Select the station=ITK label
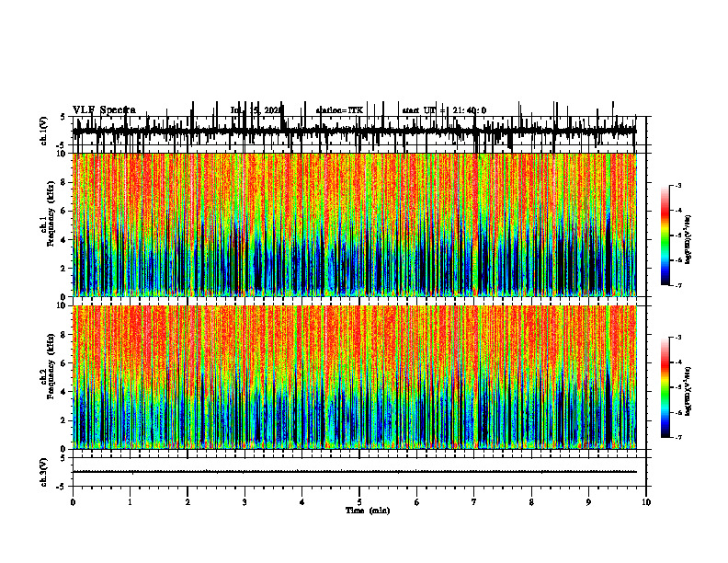The height and width of the screenshot is (563, 728). (x=339, y=110)
